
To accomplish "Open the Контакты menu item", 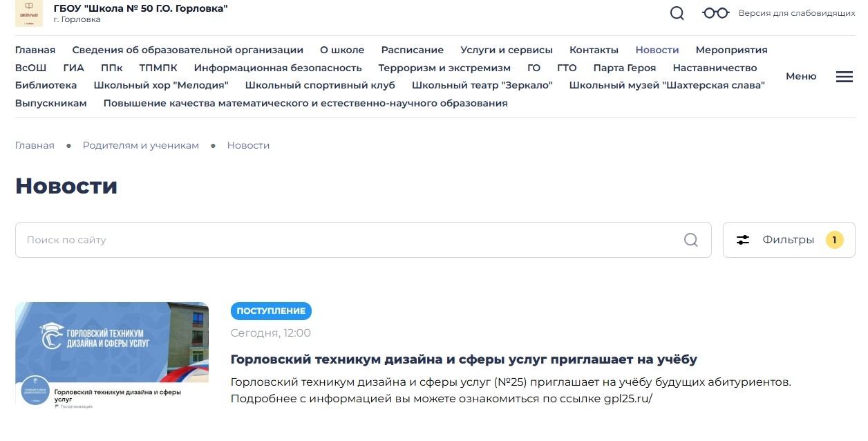I will pos(594,50).
